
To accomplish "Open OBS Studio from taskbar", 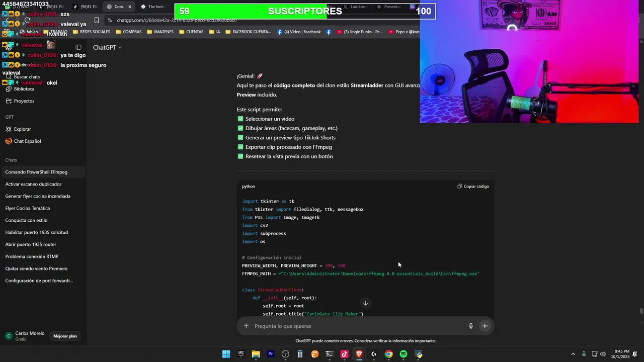I will pos(285,354).
